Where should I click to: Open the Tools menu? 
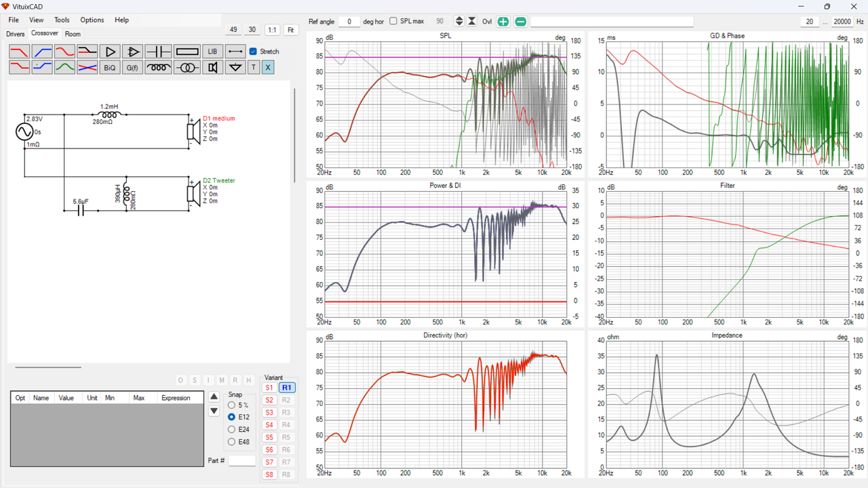coord(62,20)
